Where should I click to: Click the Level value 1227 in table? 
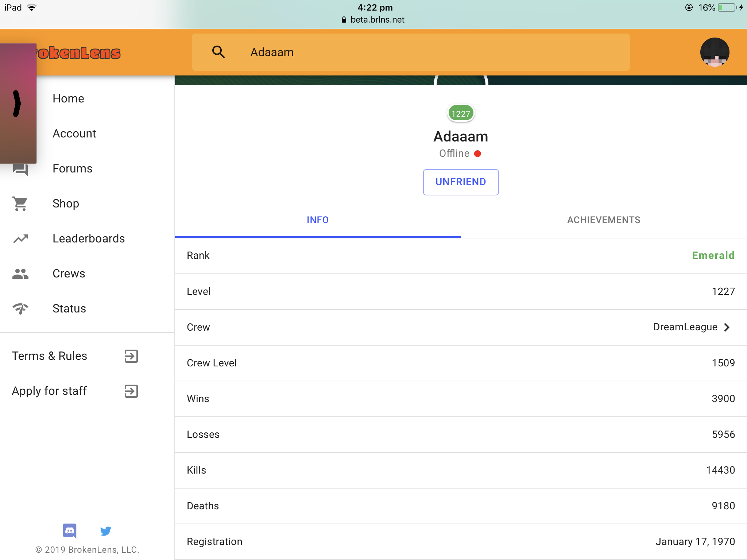tap(723, 291)
